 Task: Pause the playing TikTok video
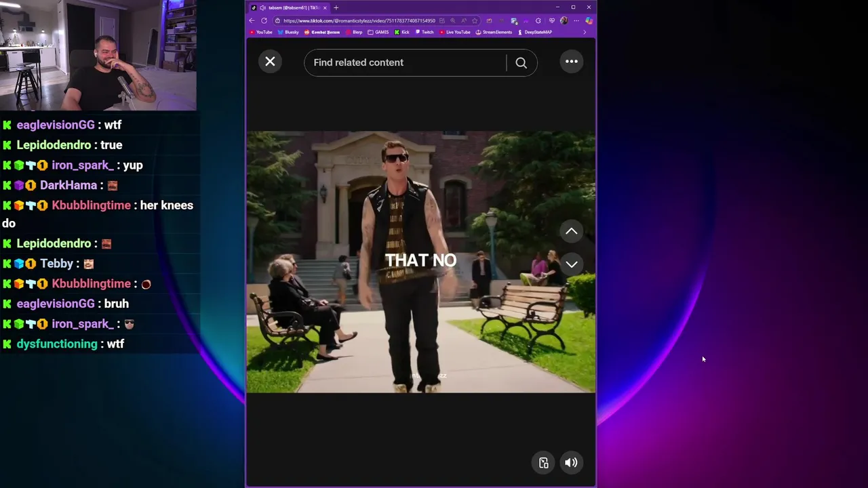tap(420, 262)
